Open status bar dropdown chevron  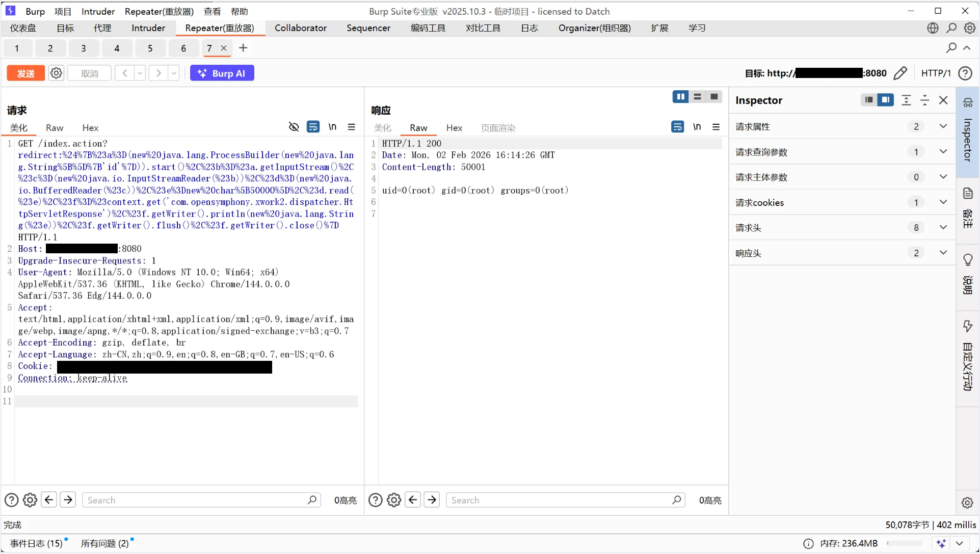click(959, 543)
